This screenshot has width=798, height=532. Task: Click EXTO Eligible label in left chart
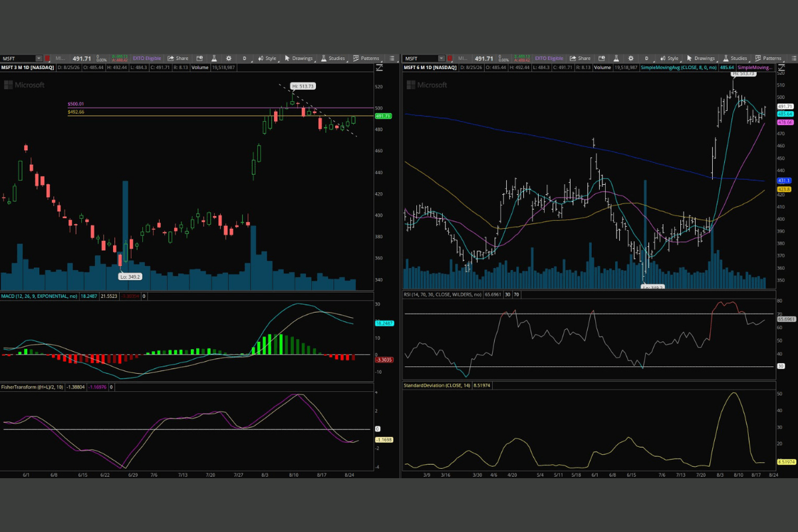point(147,59)
